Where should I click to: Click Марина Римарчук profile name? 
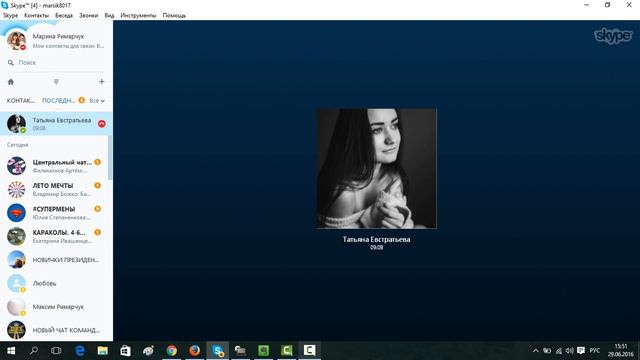58,36
